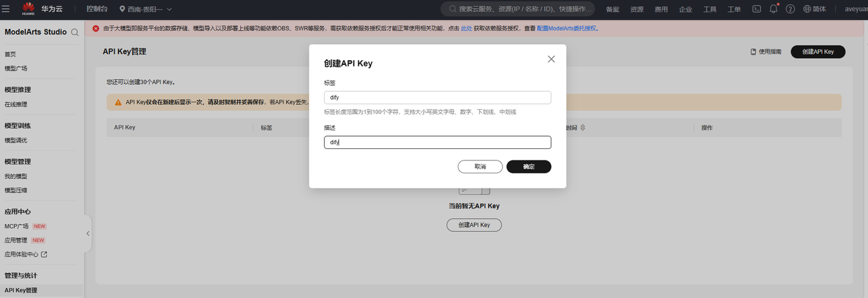This screenshot has width=868, height=298.
Task: Open the 控制台 console link
Action: 98,9
